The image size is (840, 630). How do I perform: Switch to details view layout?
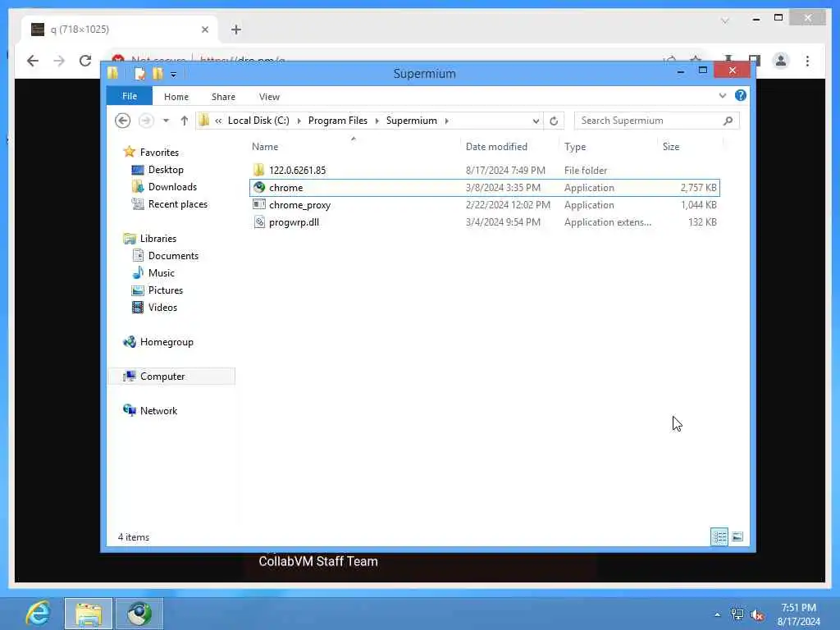coord(719,536)
